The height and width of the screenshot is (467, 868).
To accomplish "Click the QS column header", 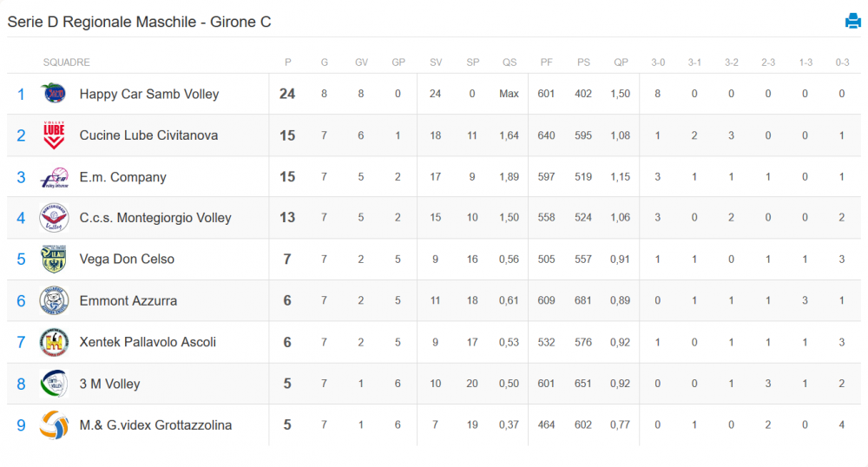I will pos(510,62).
